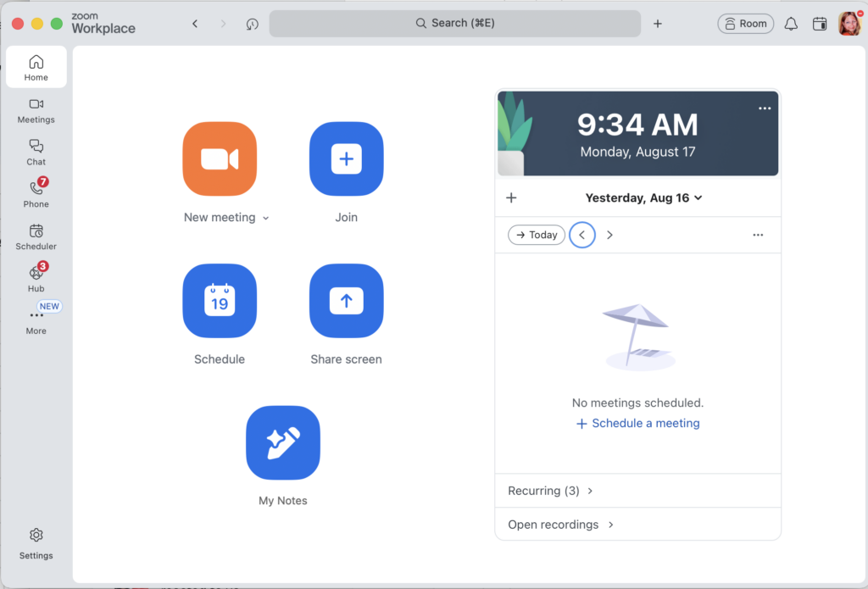The image size is (868, 589).
Task: Go forward with the navigation arrow
Action: click(x=223, y=23)
